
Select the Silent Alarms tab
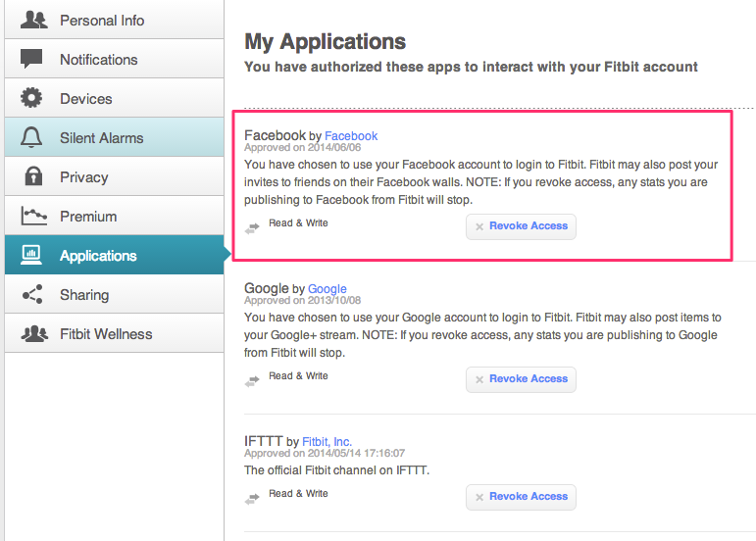click(x=115, y=137)
